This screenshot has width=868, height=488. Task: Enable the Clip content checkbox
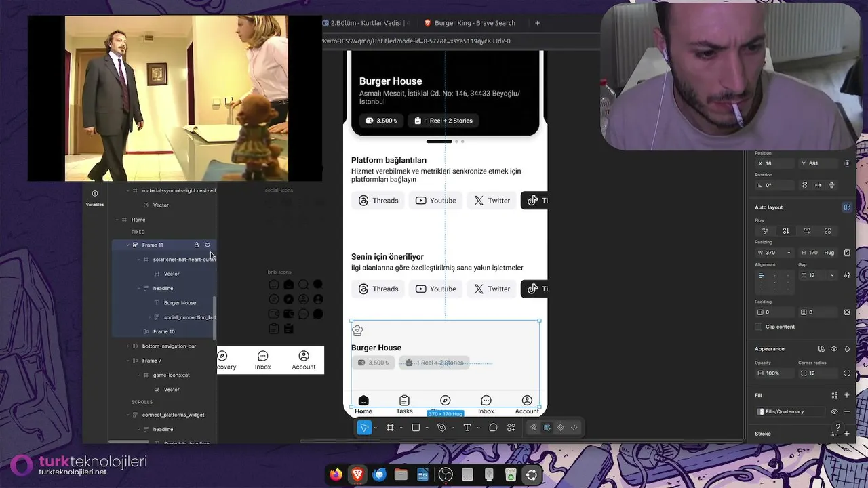coord(759,327)
